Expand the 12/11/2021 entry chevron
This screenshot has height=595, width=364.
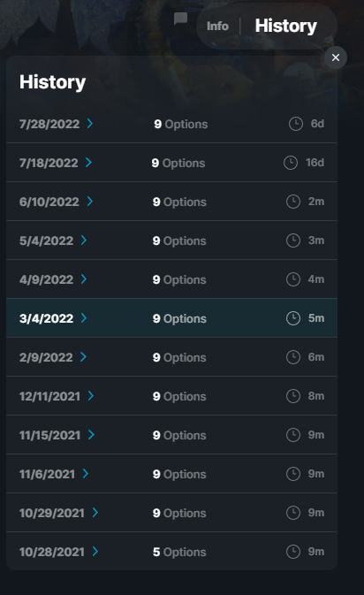pyautogui.click(x=91, y=396)
